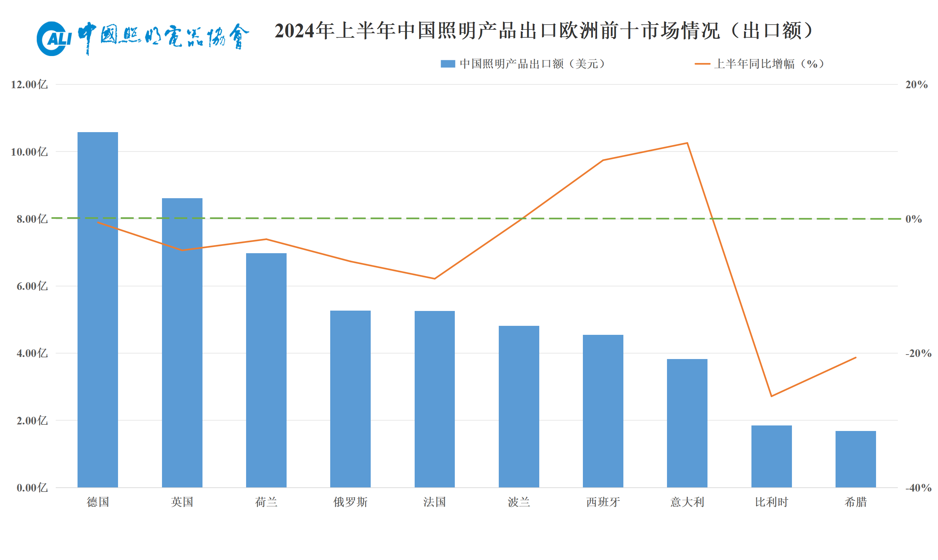This screenshot has width=938, height=560.
Task: Click the 0% right axis value
Action: tap(913, 219)
